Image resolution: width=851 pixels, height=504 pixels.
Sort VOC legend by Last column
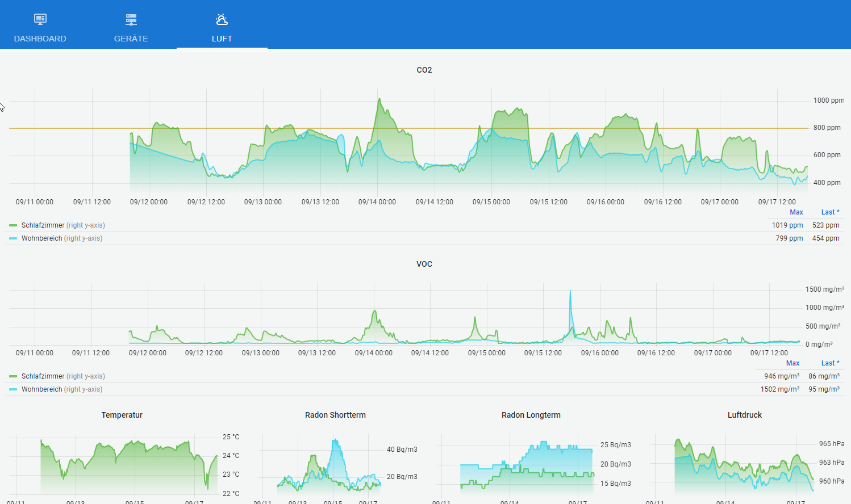pos(830,363)
